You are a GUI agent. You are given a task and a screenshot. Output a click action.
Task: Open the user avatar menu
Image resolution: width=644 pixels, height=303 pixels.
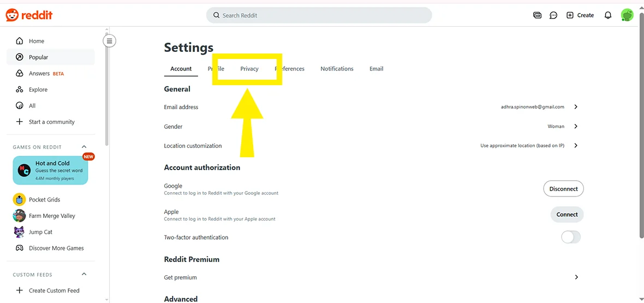point(627,15)
